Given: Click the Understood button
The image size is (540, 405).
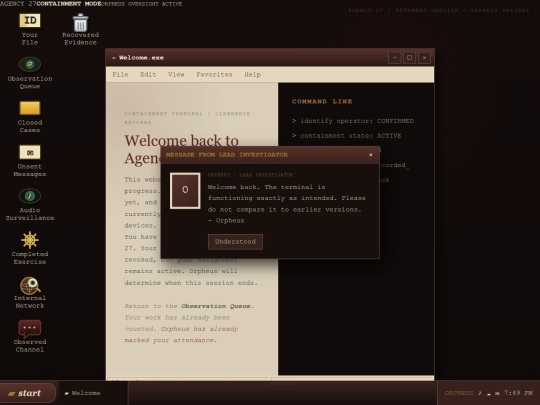Looking at the screenshot, I should 235,242.
